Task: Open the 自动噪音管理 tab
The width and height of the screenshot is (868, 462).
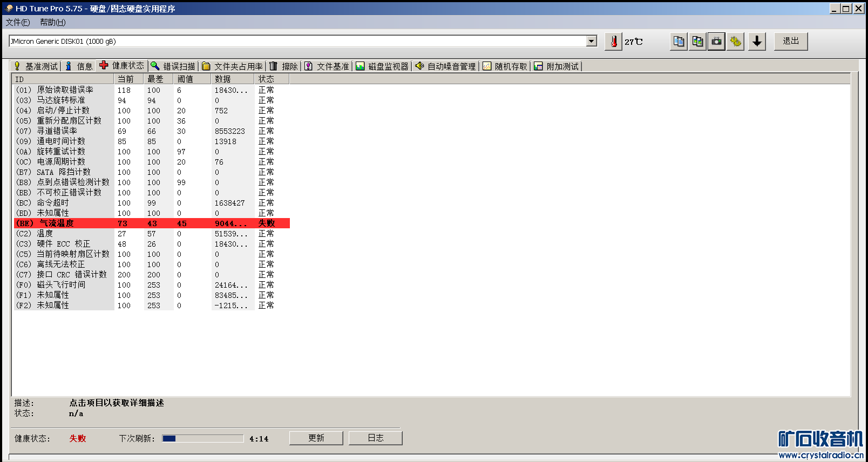Action: click(x=446, y=66)
